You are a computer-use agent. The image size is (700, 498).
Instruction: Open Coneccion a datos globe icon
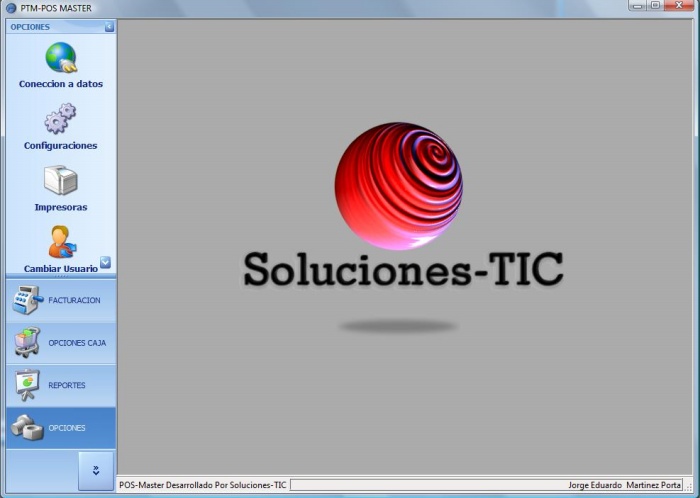[61, 58]
